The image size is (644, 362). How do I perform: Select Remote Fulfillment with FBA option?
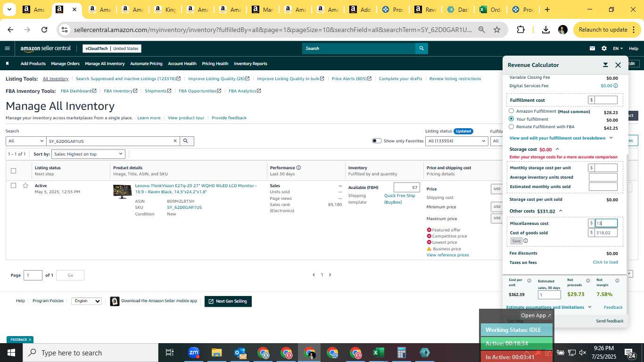tap(512, 127)
